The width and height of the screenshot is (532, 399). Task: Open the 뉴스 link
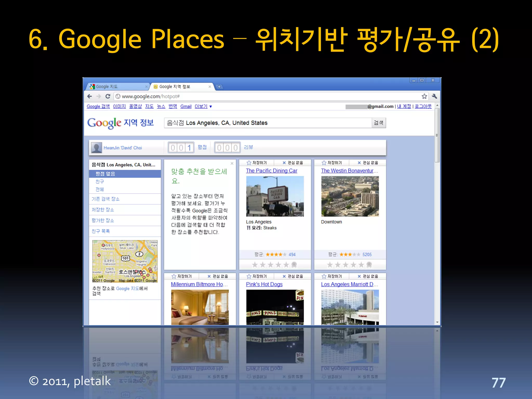coord(161,106)
